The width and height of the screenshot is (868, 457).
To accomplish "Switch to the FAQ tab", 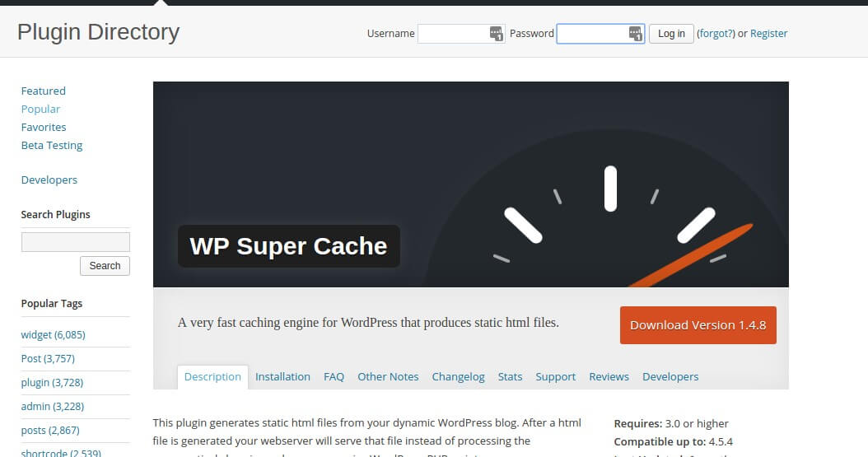I will [334, 377].
